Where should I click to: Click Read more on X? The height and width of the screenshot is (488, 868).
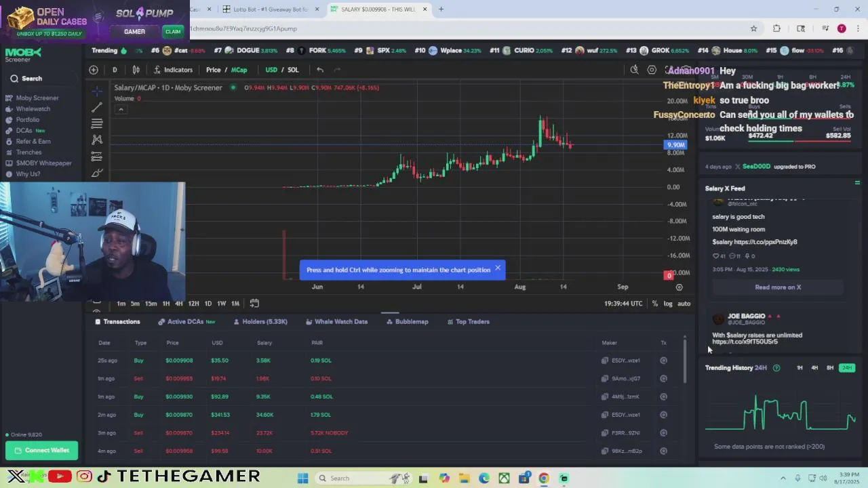pos(778,287)
